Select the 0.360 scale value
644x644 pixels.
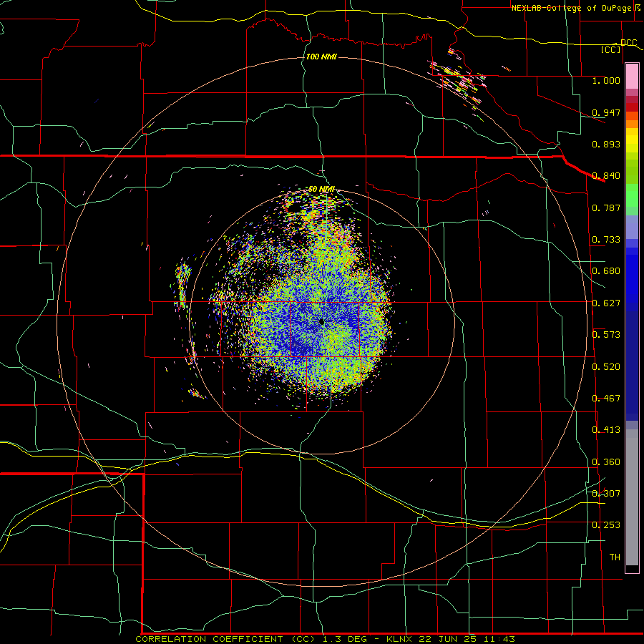pyautogui.click(x=606, y=462)
